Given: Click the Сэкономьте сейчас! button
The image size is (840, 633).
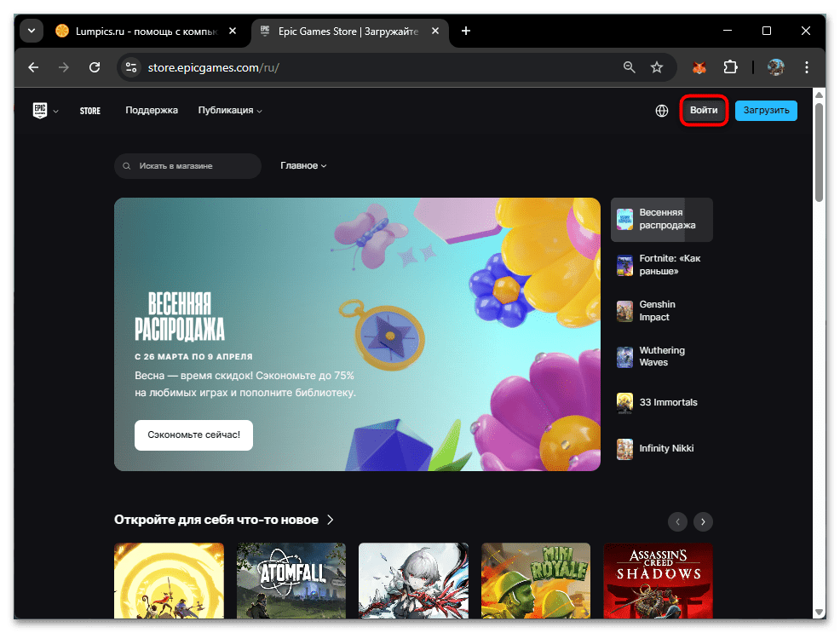Looking at the screenshot, I should pos(193,434).
